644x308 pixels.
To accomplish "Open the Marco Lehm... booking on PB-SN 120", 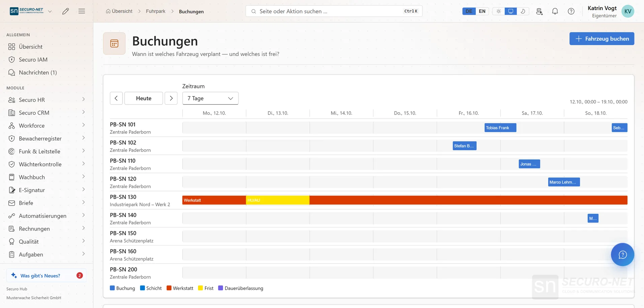I will pos(564,182).
